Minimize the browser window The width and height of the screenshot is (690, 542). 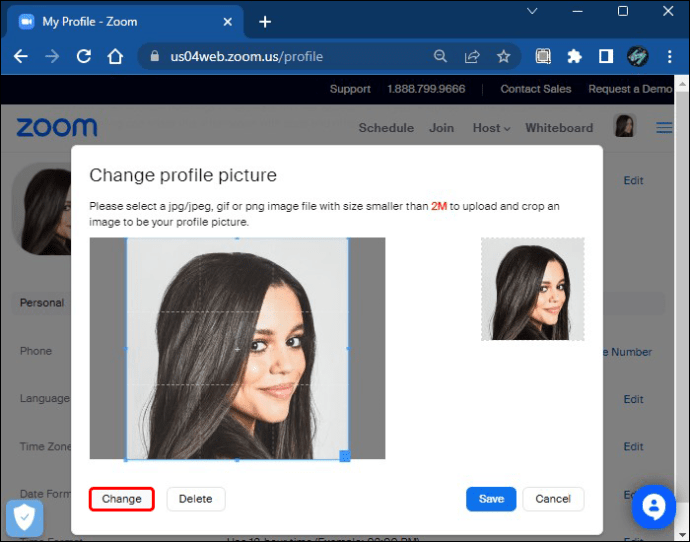577,11
